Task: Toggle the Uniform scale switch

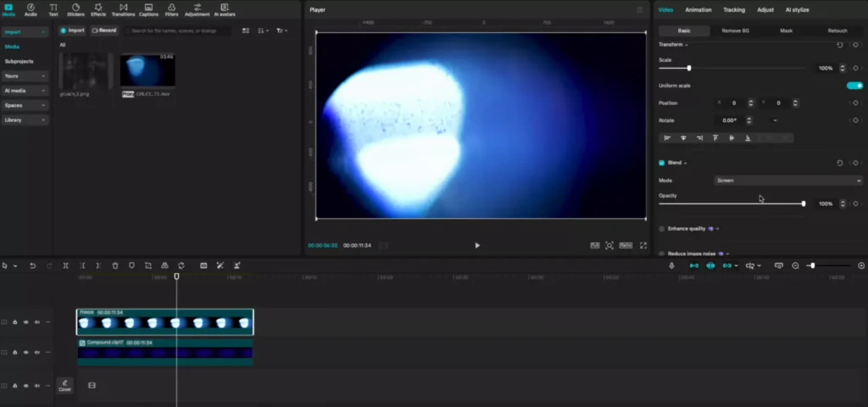Action: (854, 86)
